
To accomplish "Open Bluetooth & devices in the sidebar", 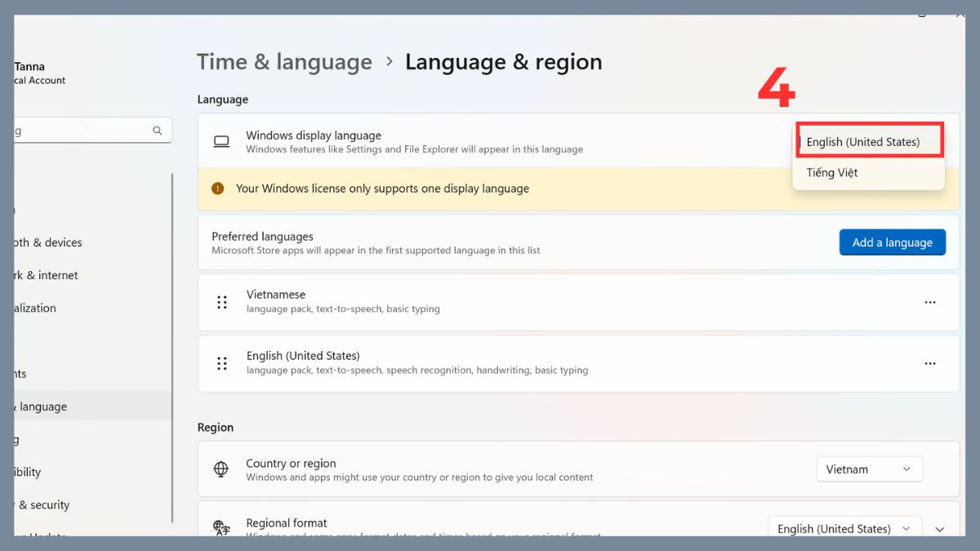I will coord(48,242).
